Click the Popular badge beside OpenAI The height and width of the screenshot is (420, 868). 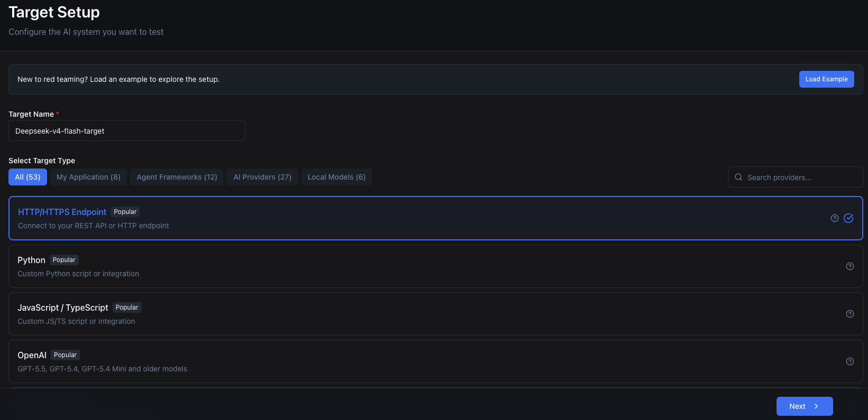tap(65, 355)
